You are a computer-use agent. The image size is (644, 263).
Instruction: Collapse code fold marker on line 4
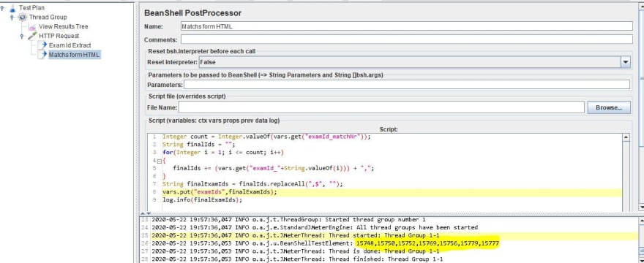pos(160,161)
